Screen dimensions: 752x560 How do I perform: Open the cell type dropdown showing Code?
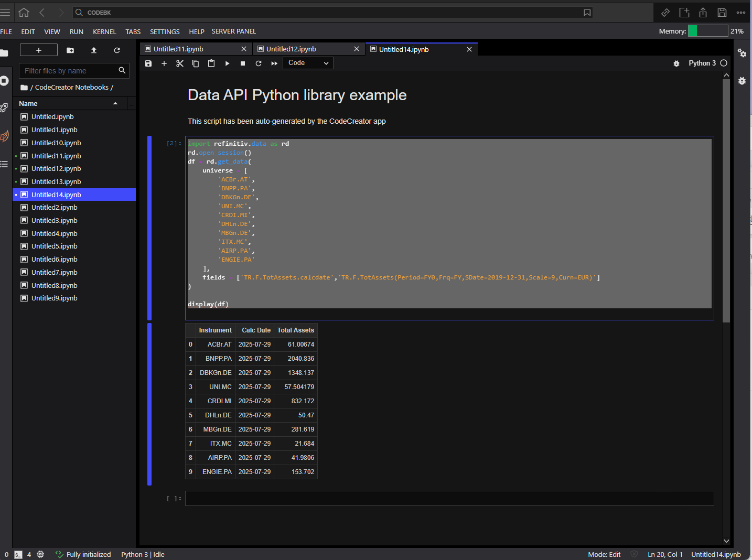pyautogui.click(x=308, y=63)
